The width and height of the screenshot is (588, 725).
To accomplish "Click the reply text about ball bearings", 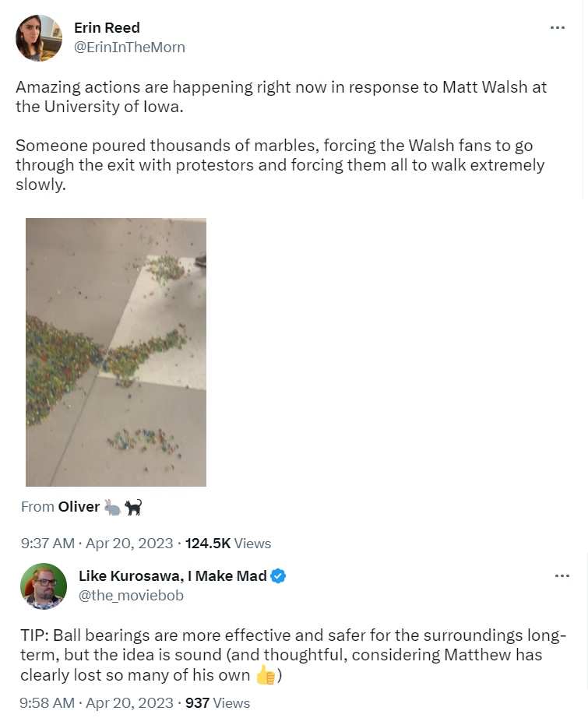I will coord(281,655).
